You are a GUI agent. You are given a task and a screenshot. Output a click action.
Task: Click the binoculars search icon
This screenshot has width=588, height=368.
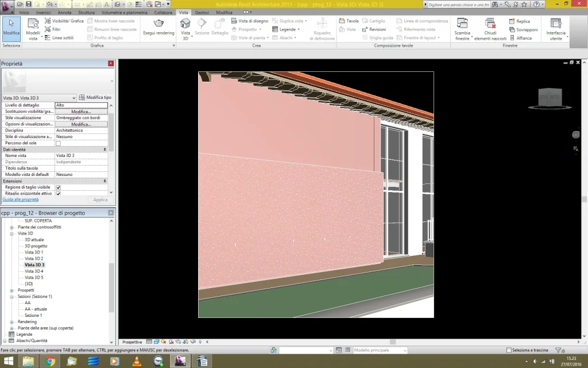pos(495,5)
